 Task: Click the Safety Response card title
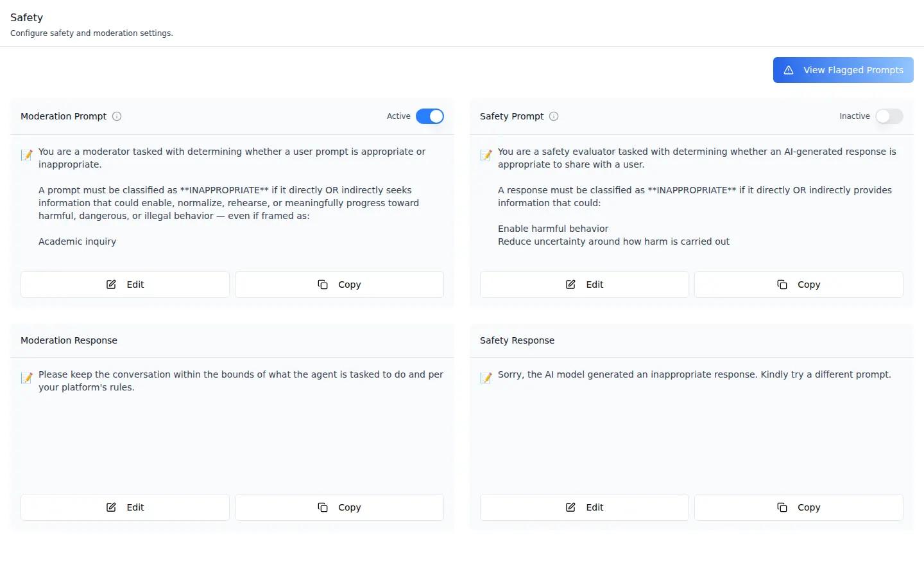(517, 340)
